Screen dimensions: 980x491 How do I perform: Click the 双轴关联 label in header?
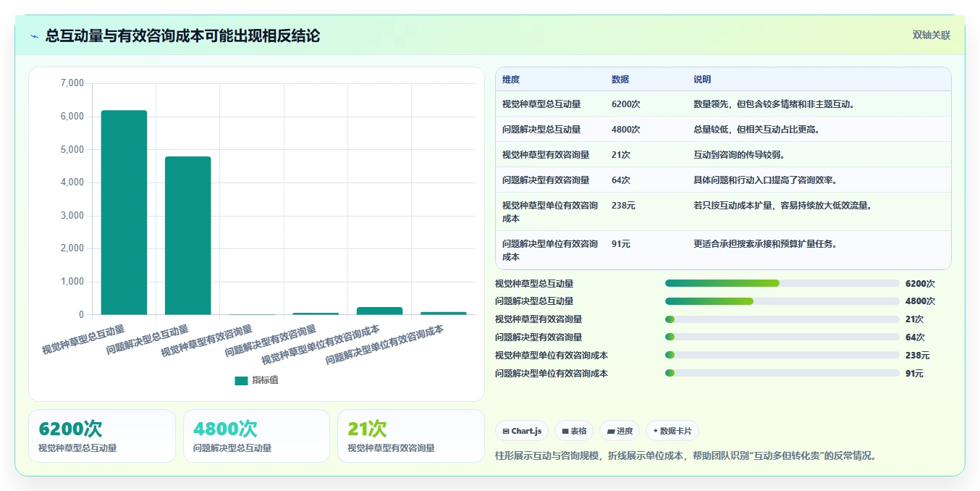point(931,35)
